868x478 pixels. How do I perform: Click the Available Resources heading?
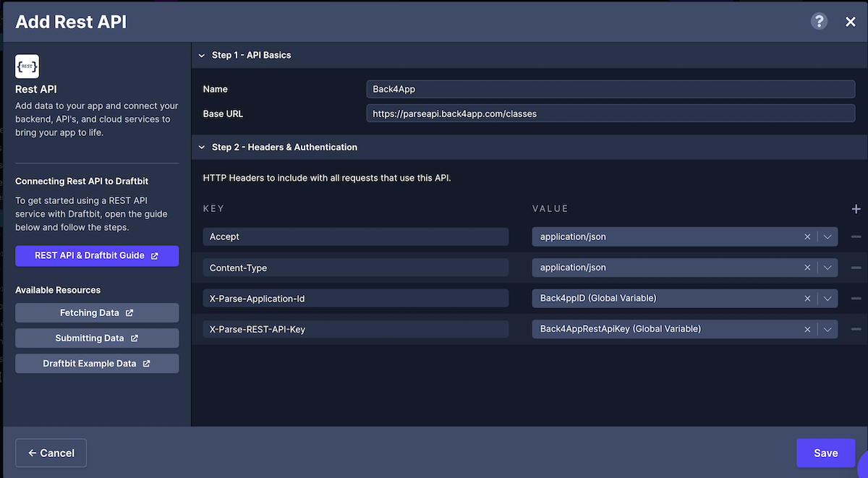click(x=58, y=290)
